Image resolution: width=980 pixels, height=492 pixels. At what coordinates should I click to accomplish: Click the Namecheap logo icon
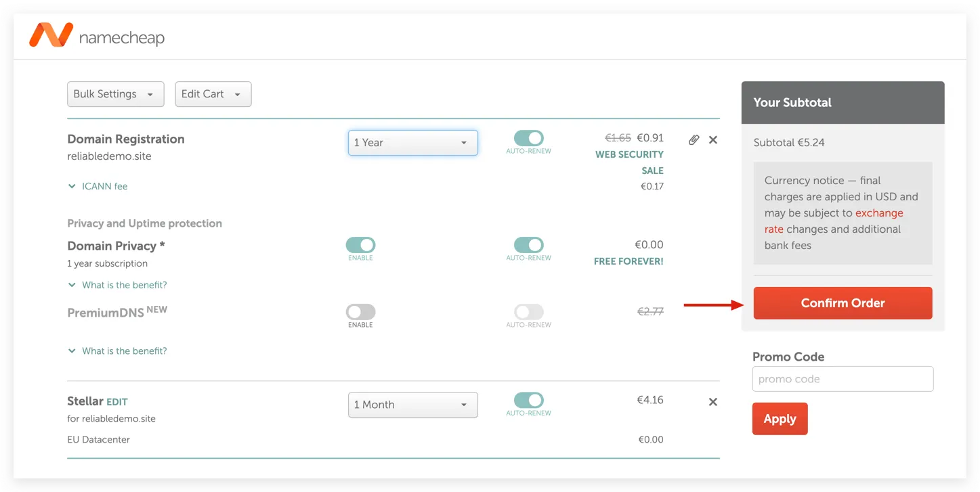(x=51, y=35)
